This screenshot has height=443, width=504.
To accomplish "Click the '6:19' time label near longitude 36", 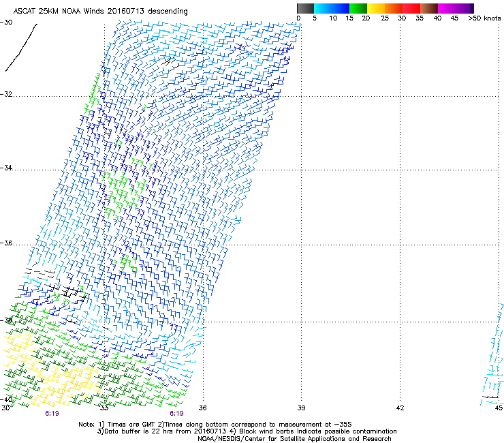I will [x=176, y=414].
